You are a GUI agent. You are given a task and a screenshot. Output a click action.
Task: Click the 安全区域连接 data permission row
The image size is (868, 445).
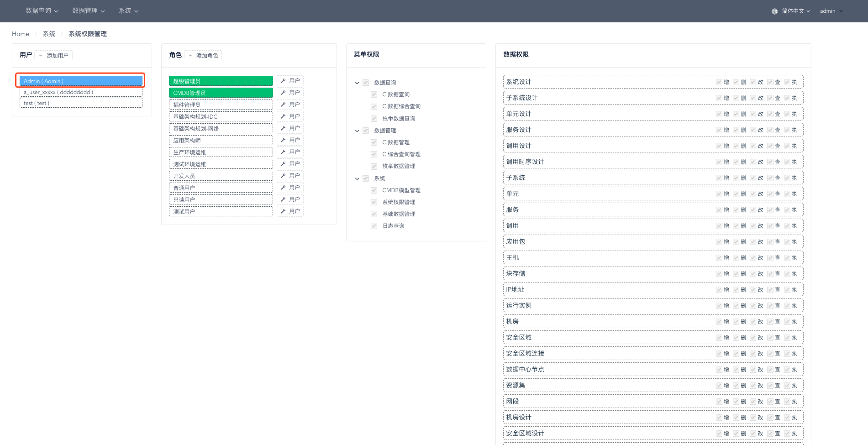click(x=653, y=353)
